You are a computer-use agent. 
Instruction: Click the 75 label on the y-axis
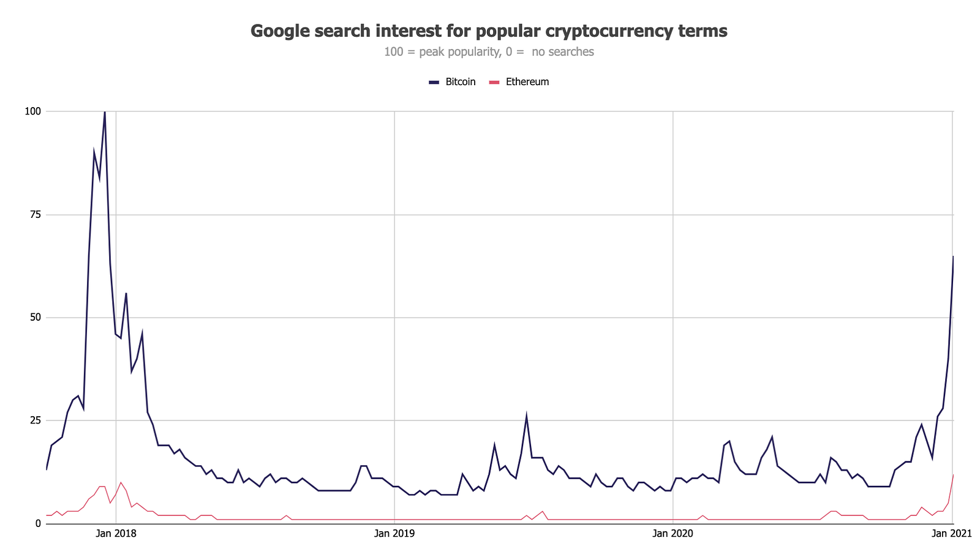point(35,215)
